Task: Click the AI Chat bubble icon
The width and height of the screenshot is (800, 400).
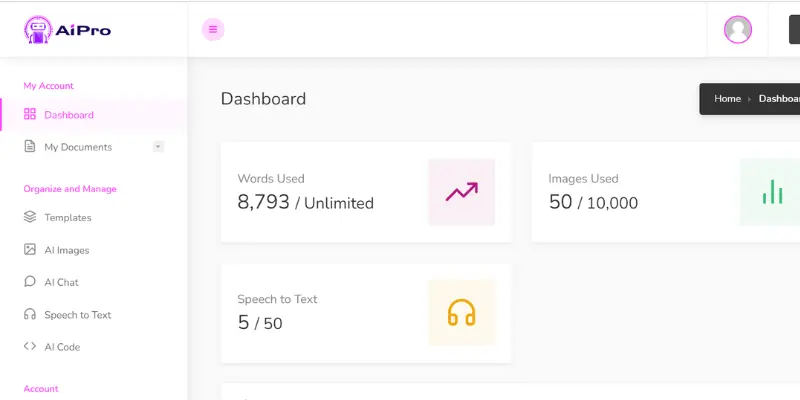Action: (x=30, y=282)
